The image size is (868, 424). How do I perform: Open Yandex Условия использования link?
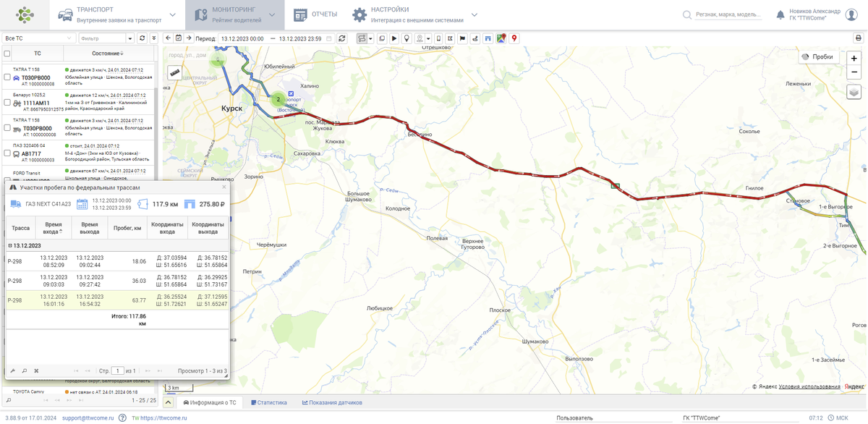[x=809, y=386]
